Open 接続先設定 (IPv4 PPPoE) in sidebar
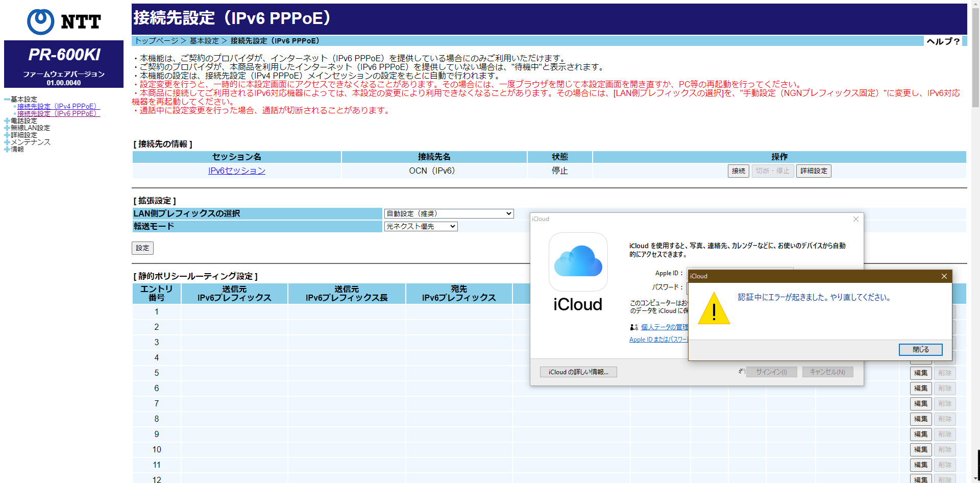 point(58,107)
